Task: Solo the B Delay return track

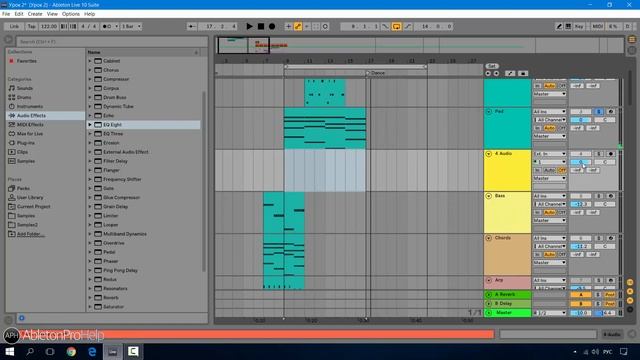Action: [598, 304]
